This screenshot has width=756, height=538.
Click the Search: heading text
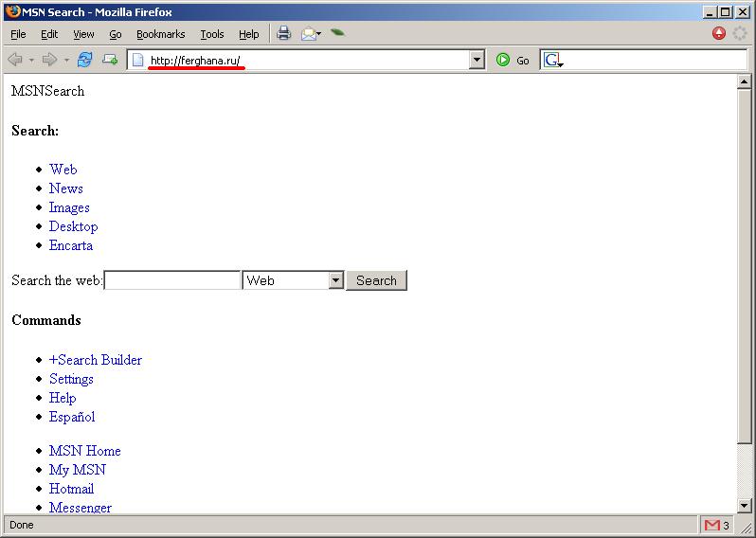point(35,131)
